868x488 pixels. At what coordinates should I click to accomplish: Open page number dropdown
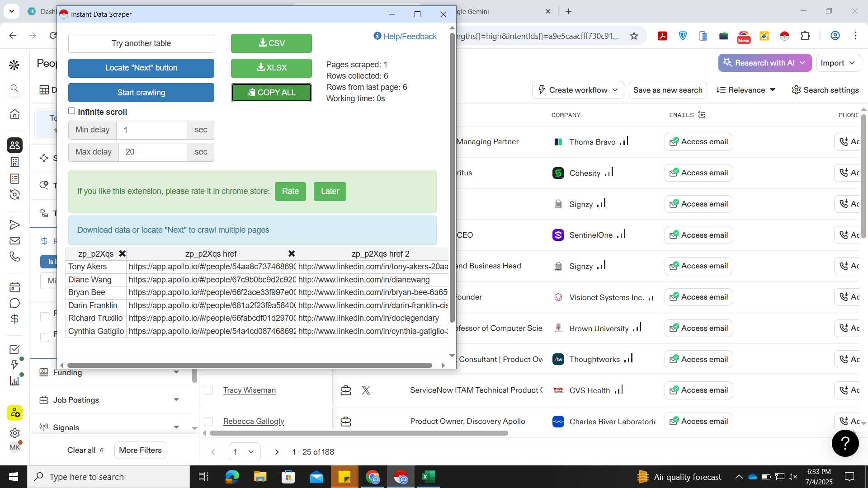245,452
